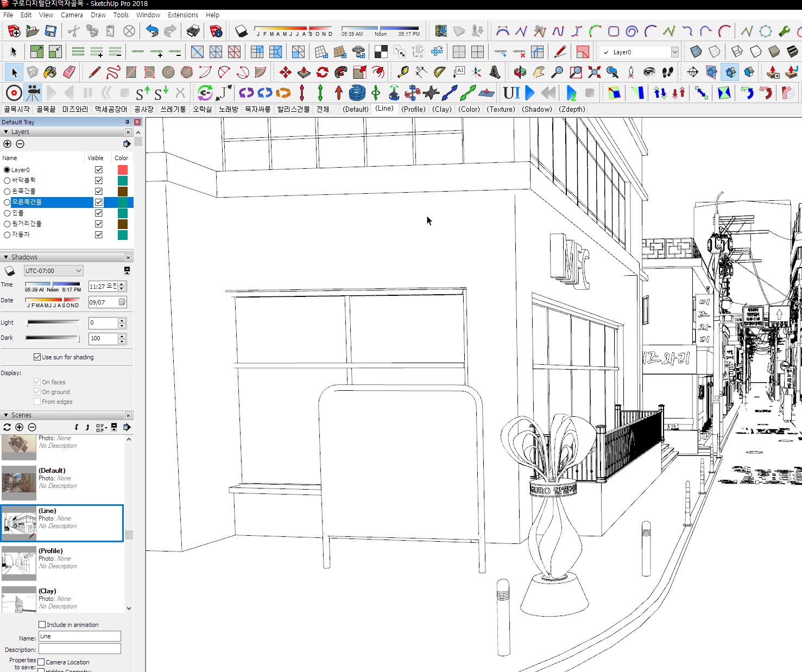Enable Include in animation checkbox
Viewport: 802px width, 672px height.
tap(42, 624)
